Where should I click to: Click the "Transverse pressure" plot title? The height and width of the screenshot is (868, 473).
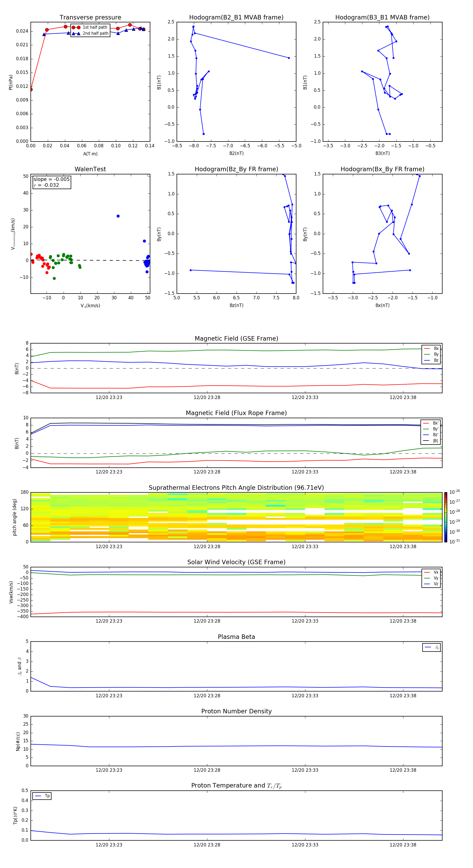click(90, 18)
